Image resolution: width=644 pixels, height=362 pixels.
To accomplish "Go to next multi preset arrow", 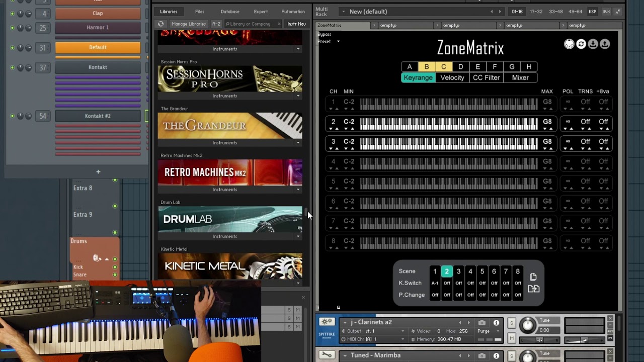I will click(x=500, y=12).
